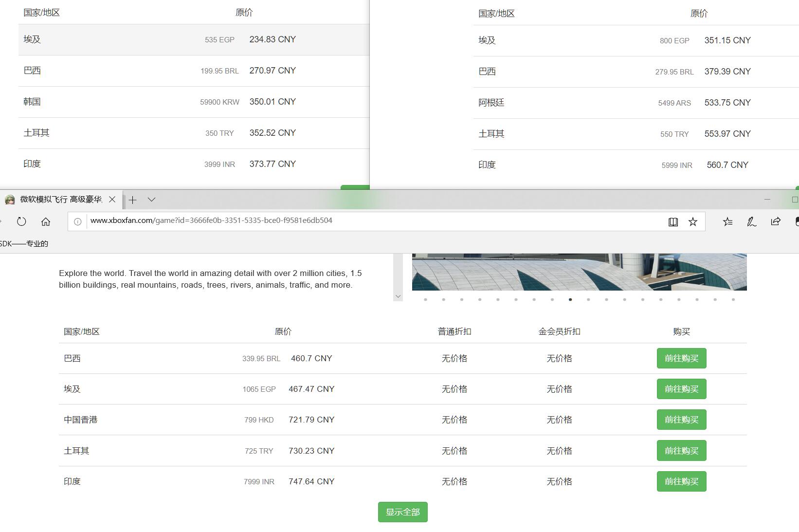
Task: Click the add notes pen icon
Action: pyautogui.click(x=751, y=222)
